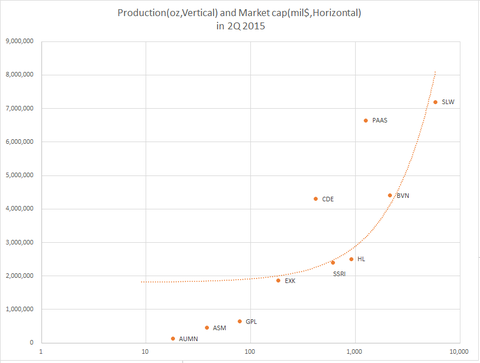Click the 10,000 horizontal axis label
Screen dimensions: 480x363
pos(459,352)
